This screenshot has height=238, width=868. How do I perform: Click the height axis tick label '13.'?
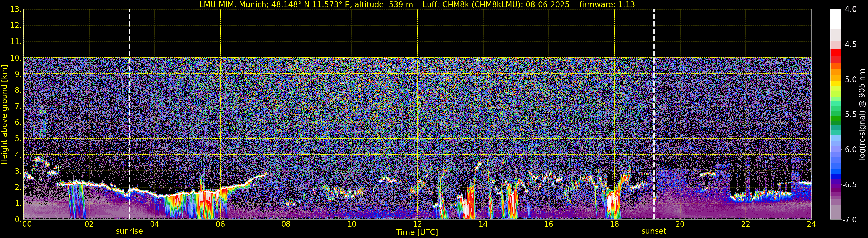click(16, 10)
